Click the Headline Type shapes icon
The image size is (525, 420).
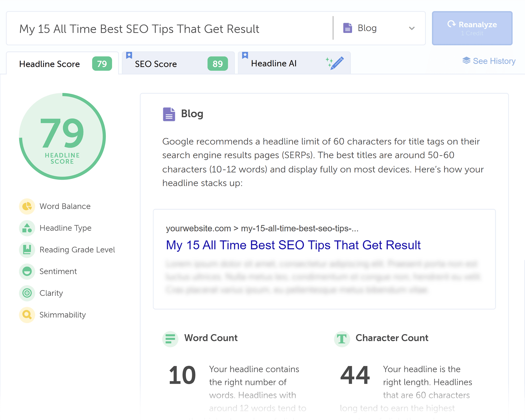click(27, 228)
